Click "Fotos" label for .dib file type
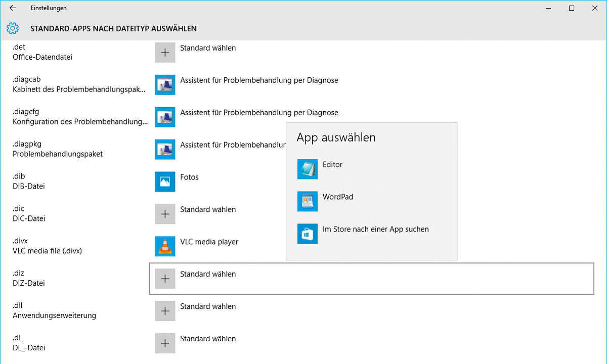607x364 pixels. click(x=189, y=177)
